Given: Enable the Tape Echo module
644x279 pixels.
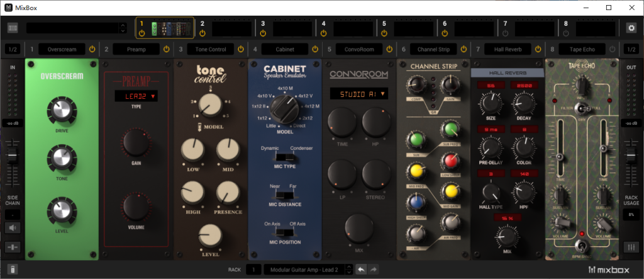Looking at the screenshot, I should point(613,49).
